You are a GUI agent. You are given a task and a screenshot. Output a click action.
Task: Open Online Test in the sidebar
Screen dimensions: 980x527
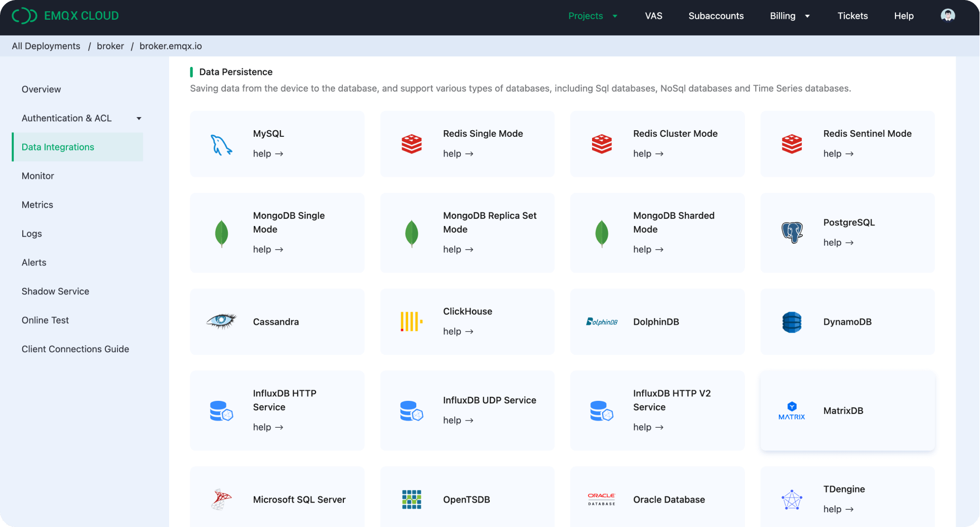point(45,320)
